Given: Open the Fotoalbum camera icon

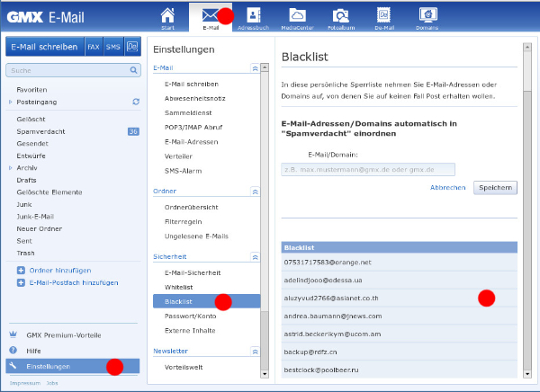Looking at the screenshot, I should tap(340, 16).
